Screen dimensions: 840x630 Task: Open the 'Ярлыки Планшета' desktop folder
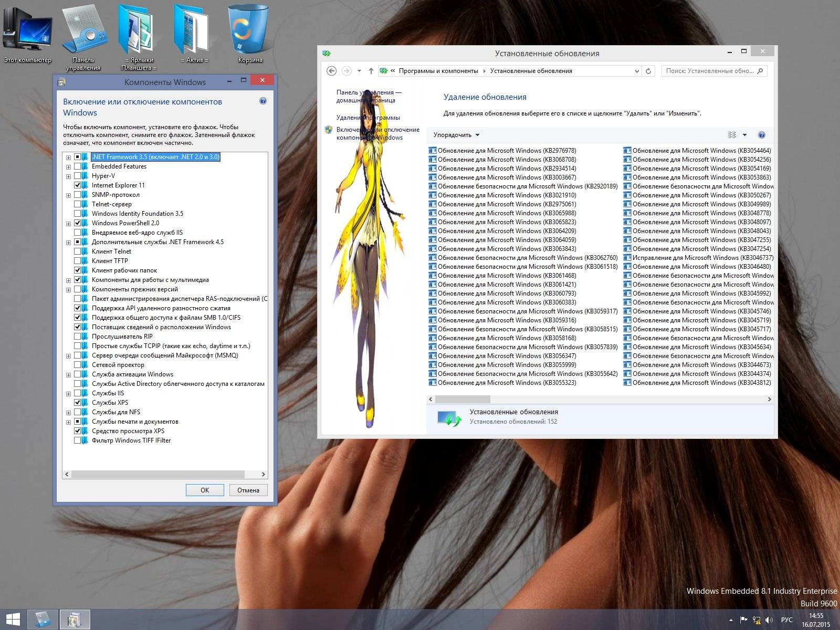[139, 37]
